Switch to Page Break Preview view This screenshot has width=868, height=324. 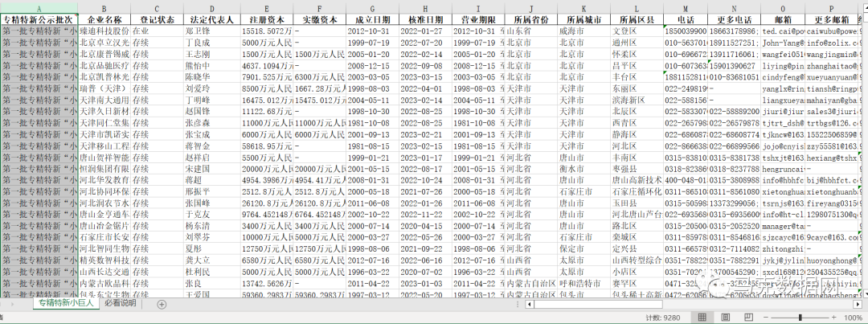(x=748, y=318)
